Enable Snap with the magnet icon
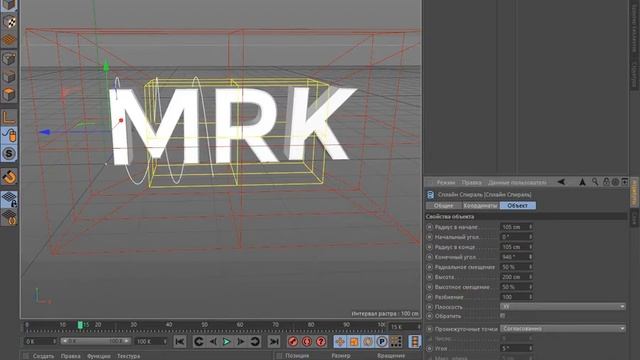 (9, 177)
